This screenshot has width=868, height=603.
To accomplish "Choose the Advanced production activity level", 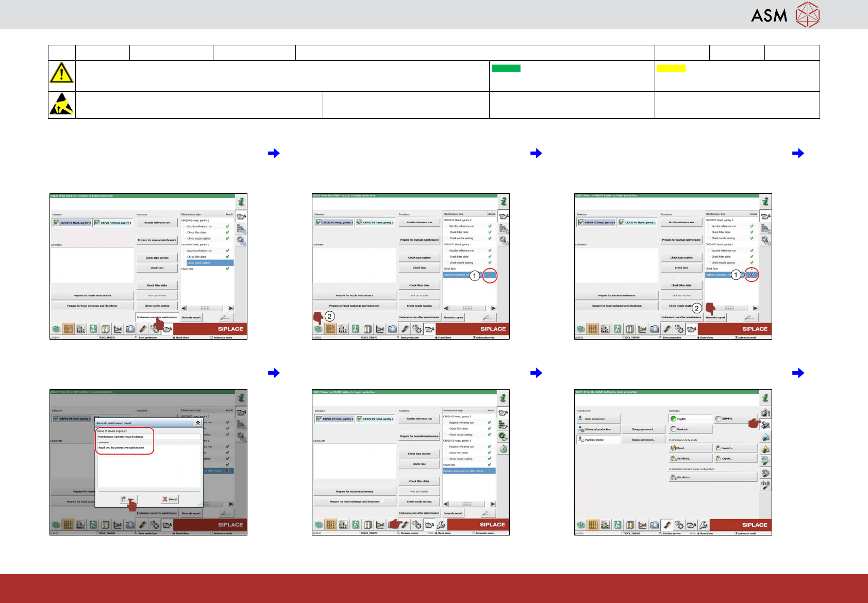I will 598,429.
